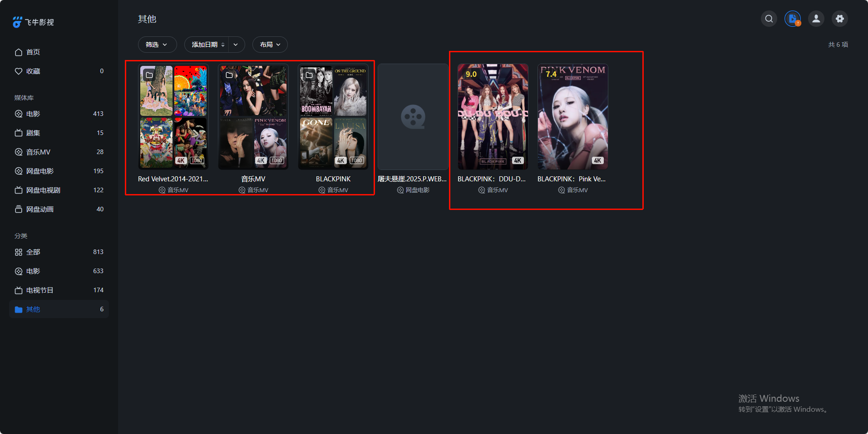Screen dimensions: 868x434
Task: Open the 筛选 filter dropdown
Action: (x=157, y=45)
